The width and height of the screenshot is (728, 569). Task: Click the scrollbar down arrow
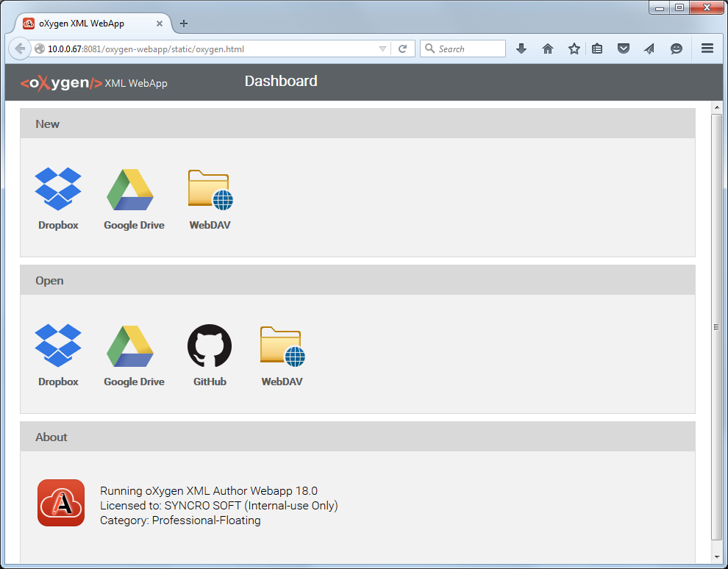717,557
